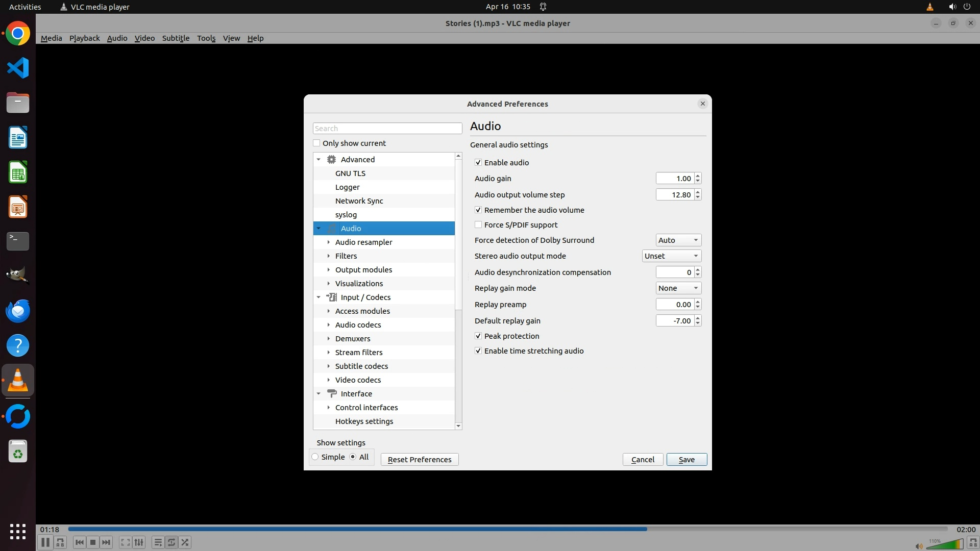The image size is (980, 551).
Task: Pause playback with the pause button
Action: coord(45,542)
